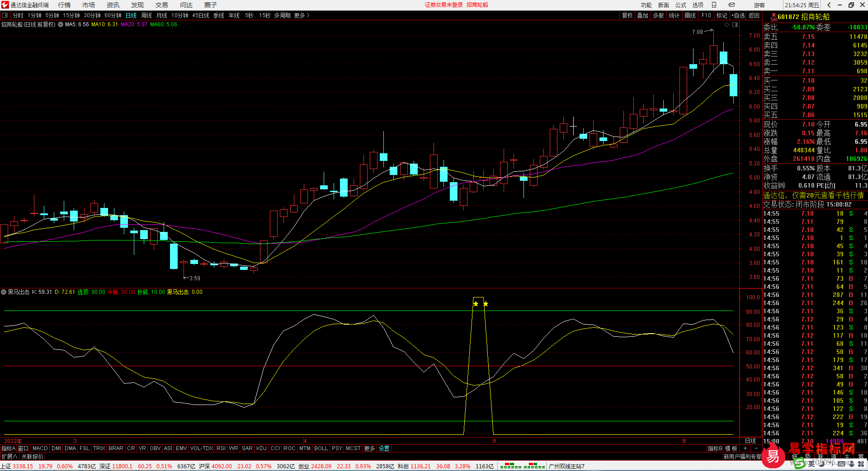Switch to the 60分钟 period tab
The height and width of the screenshot is (471, 868).
(x=113, y=15)
